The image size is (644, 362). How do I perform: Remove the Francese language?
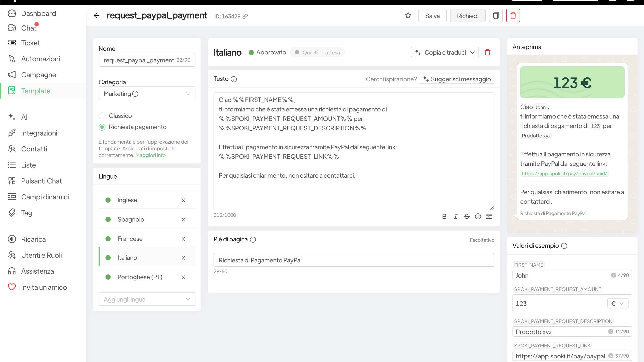click(x=183, y=239)
